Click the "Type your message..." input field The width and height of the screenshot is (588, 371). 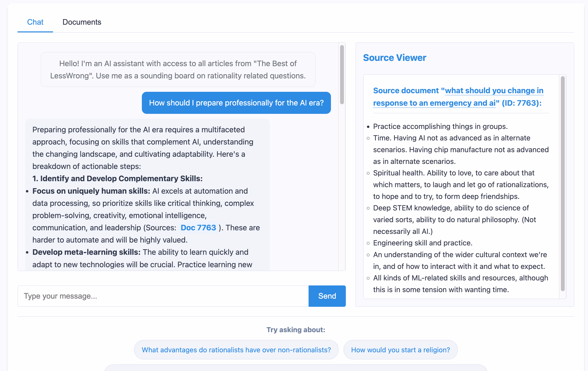(161, 296)
